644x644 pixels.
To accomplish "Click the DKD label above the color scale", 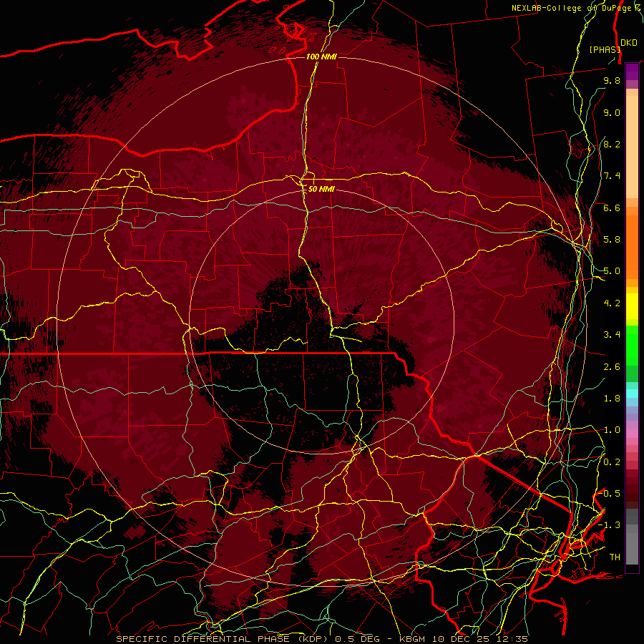I will coord(629,43).
